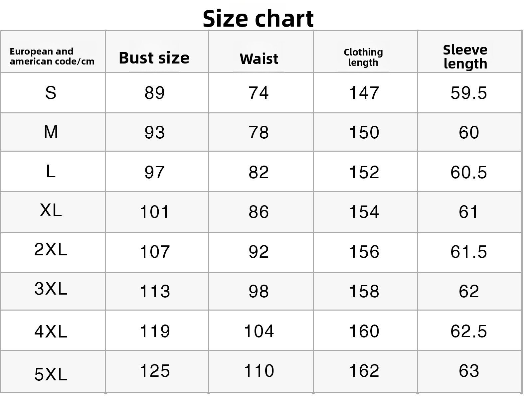Select the XL size row label
Screen dimensions: 532x397
51,210
